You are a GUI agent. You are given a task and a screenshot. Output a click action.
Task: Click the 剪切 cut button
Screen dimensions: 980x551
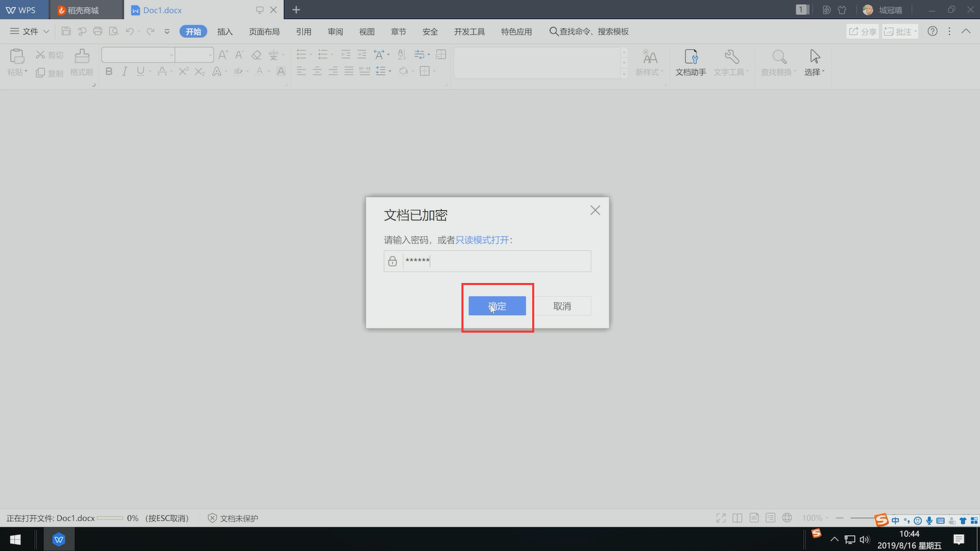(50, 55)
